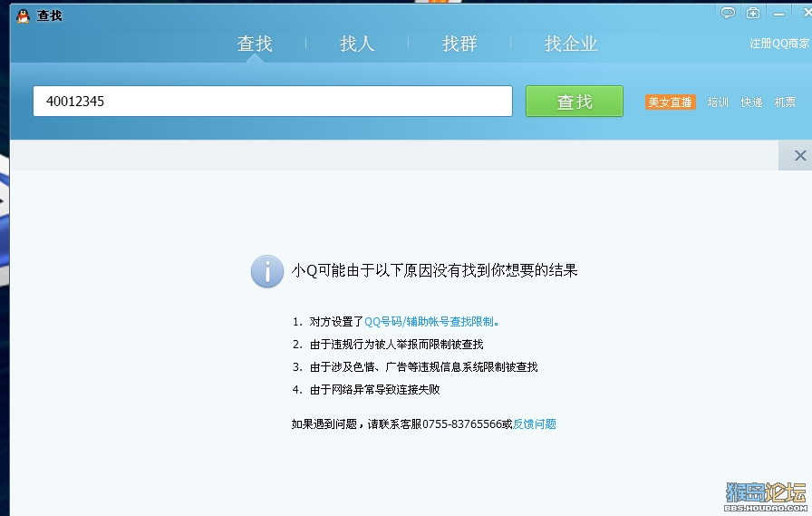Open the 找群 tab

pyautogui.click(x=459, y=44)
